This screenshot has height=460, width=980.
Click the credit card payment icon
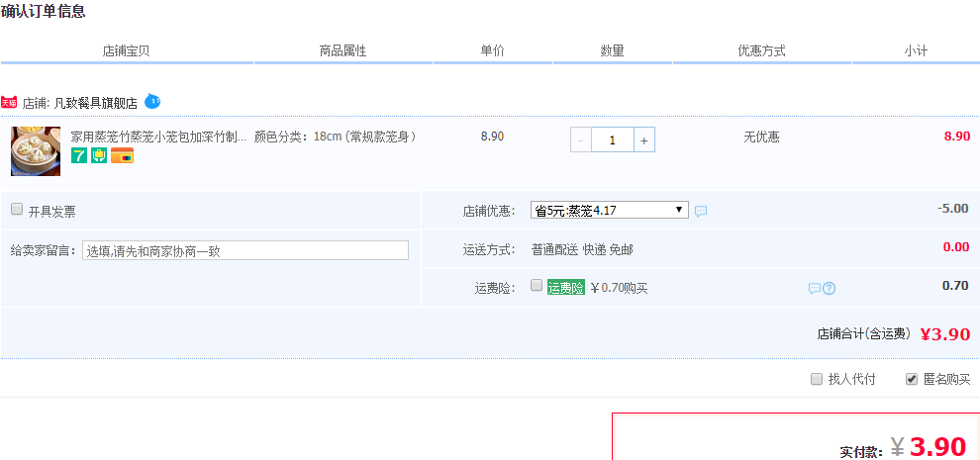[122, 155]
